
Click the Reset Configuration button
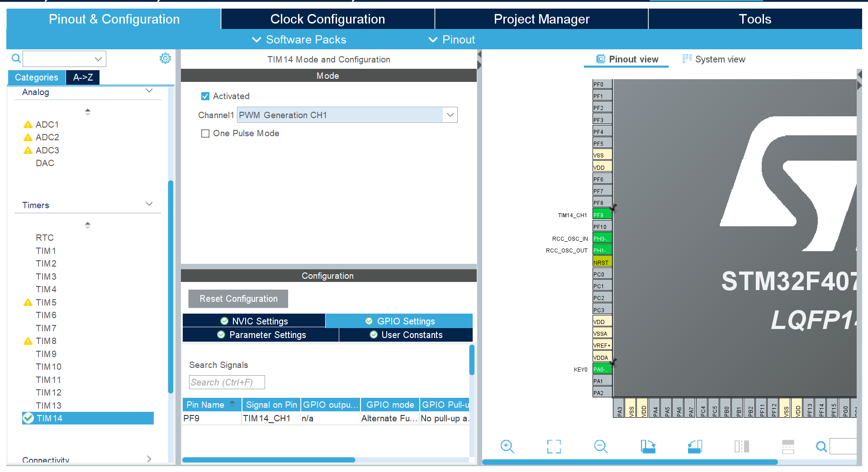click(238, 299)
